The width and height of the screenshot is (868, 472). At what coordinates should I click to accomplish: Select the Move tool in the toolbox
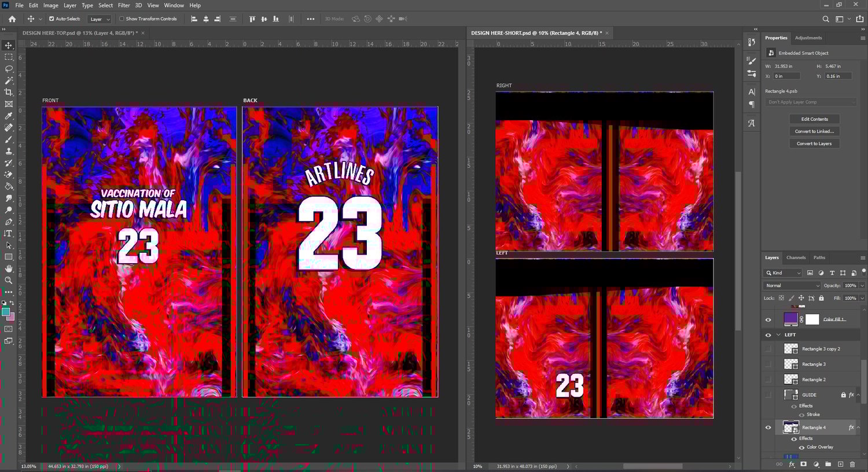click(x=9, y=45)
